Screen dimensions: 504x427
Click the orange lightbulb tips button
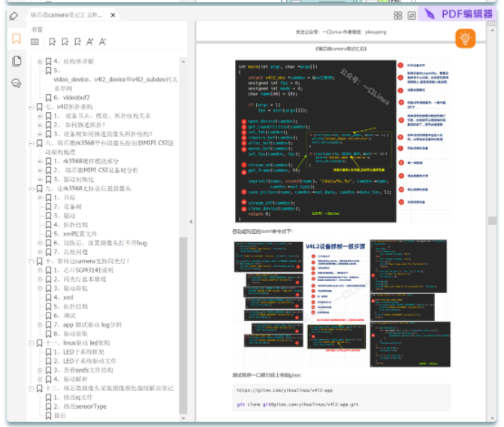465,38
